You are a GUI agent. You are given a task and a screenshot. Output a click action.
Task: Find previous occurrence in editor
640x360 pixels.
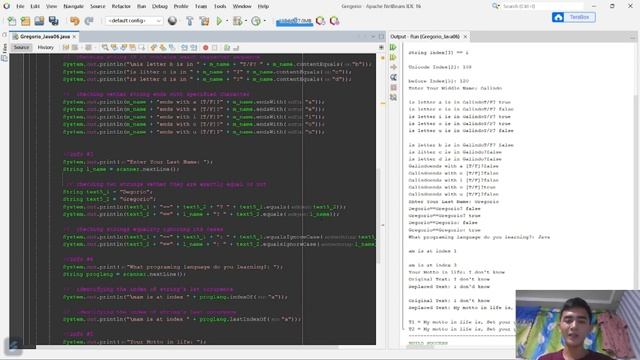(114, 48)
